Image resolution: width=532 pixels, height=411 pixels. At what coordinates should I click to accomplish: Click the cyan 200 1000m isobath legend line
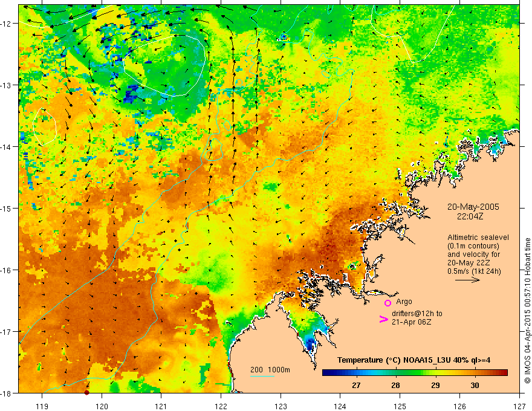click(x=262, y=376)
